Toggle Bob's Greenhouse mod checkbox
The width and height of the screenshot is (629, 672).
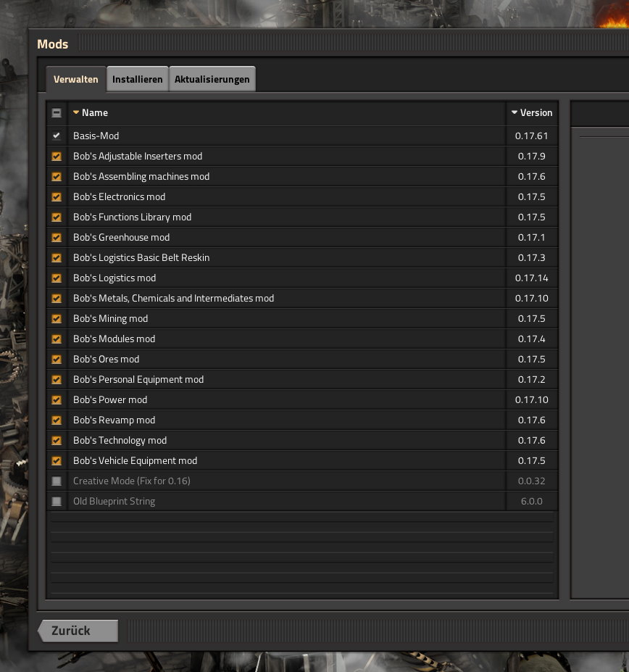(56, 238)
